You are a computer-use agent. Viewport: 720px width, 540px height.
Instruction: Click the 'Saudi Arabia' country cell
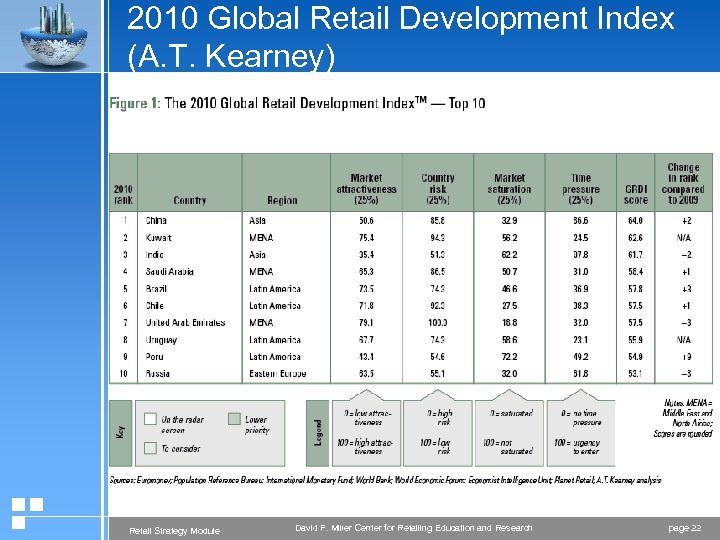pos(169,271)
